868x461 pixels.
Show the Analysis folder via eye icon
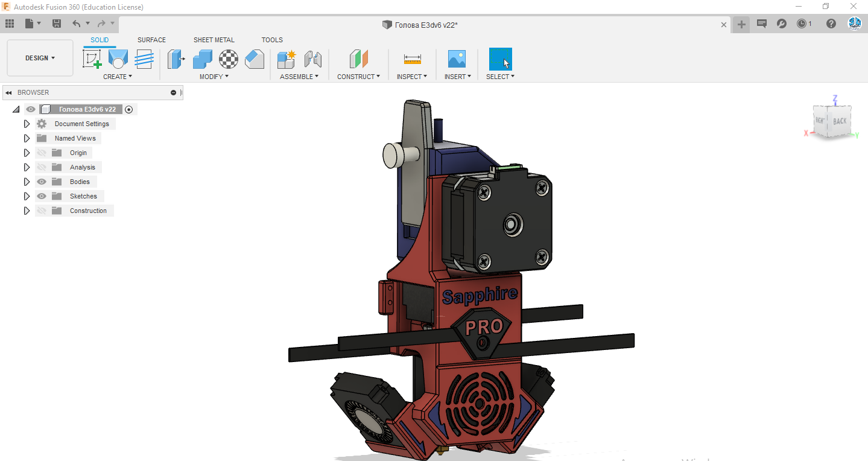pyautogui.click(x=42, y=167)
